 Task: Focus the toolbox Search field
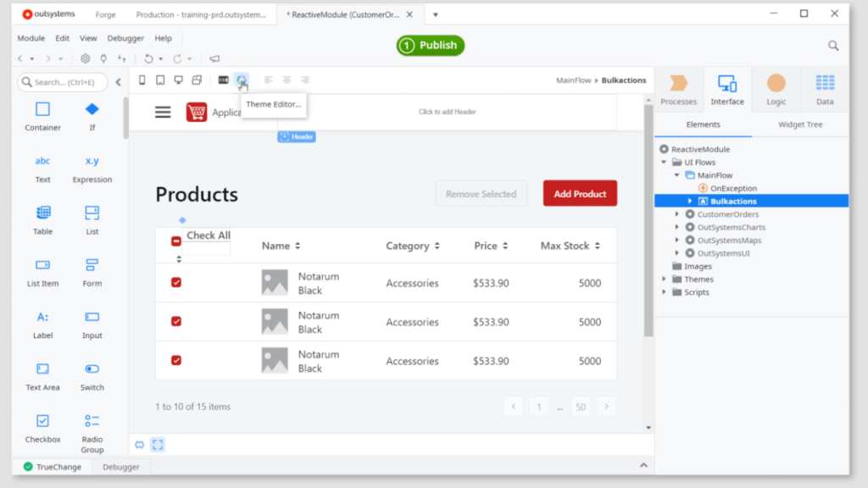63,82
